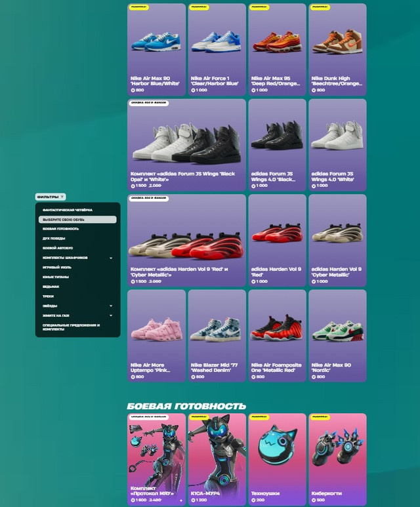Viewport: 420px width, 507px height.
Task: Select filter Специальные предложения и комплекты
Action: 71,327
